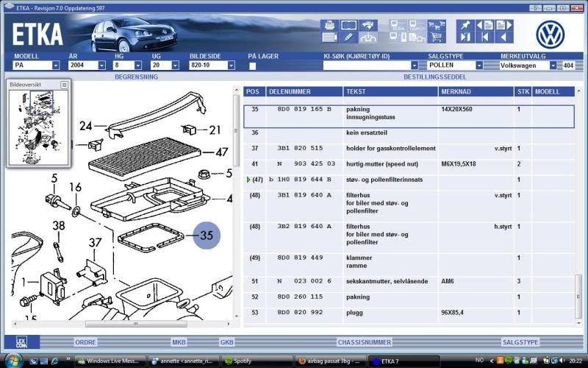Go to previous page with left-arrow document icon
The height and width of the screenshot is (368, 588).
[x=486, y=24]
